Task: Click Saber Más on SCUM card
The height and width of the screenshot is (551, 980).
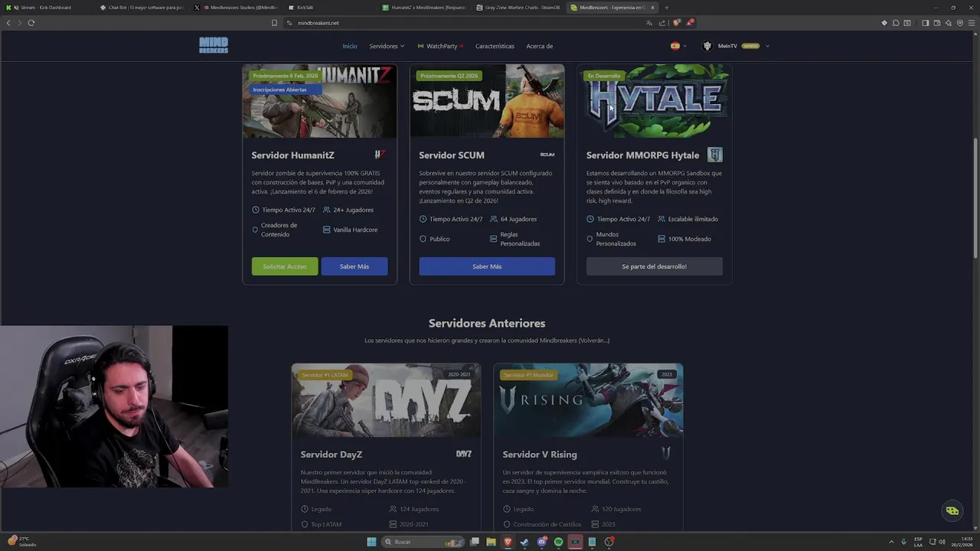Action: (x=487, y=266)
